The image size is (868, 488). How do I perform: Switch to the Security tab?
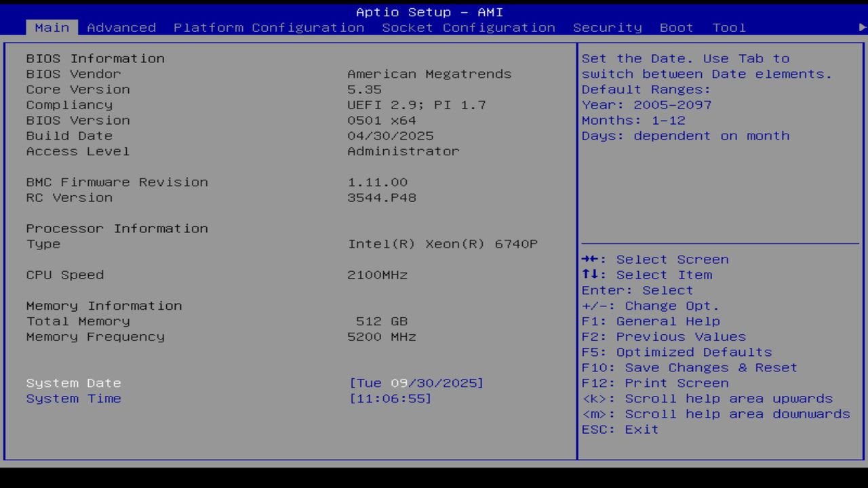607,27
